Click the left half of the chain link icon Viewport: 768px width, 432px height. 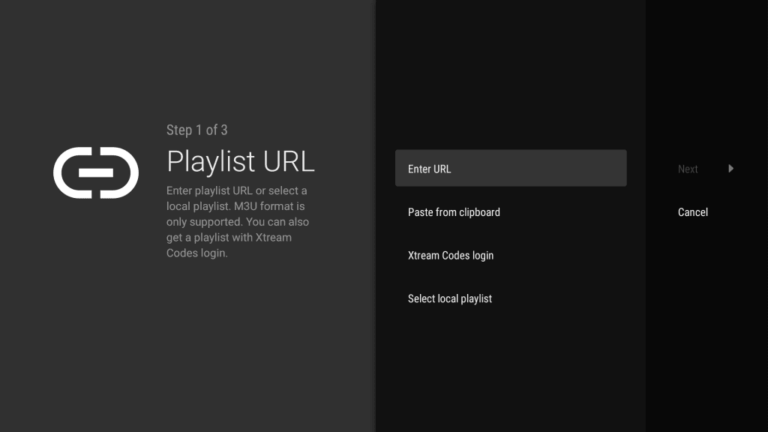point(70,172)
